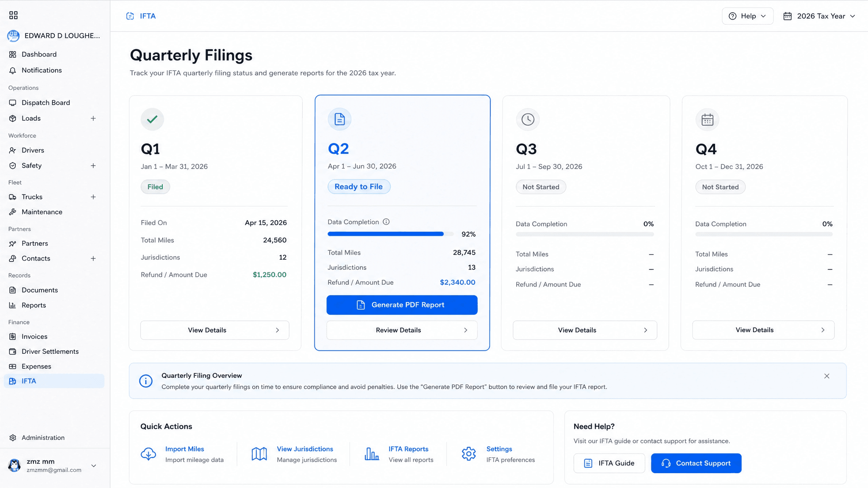
Task: Click the app grid icon at sidebar top
Action: 14,15
